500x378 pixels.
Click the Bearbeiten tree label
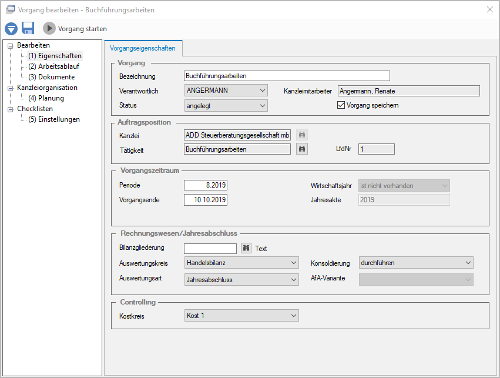tap(33, 45)
